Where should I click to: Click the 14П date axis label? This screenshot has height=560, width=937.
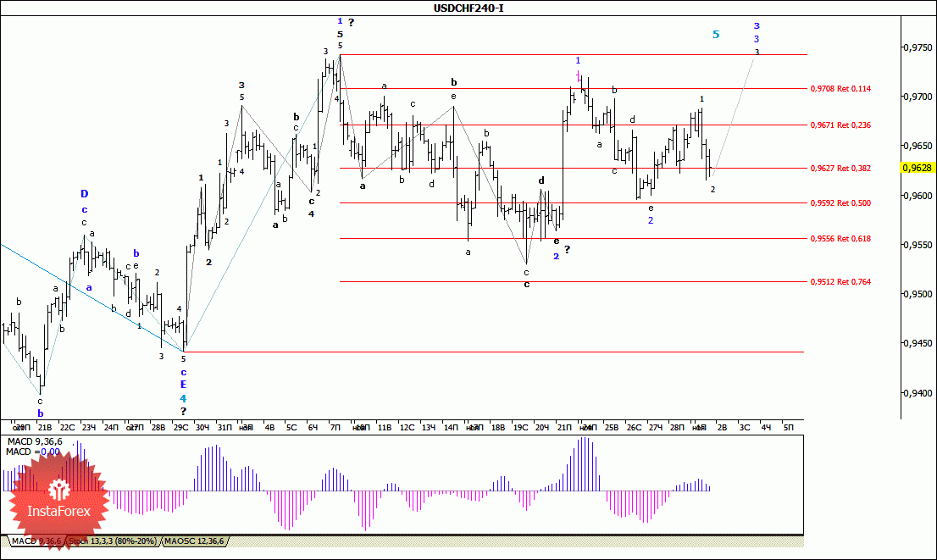tap(451, 427)
